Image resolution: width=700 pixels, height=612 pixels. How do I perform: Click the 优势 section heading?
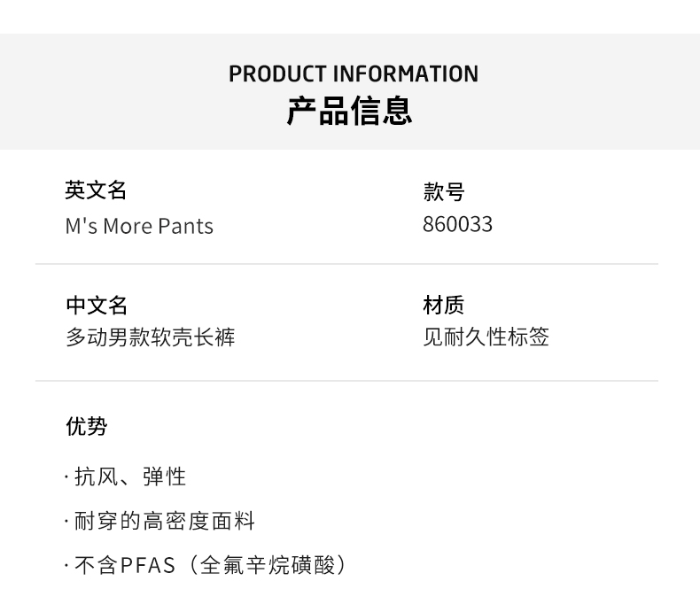[x=86, y=427]
